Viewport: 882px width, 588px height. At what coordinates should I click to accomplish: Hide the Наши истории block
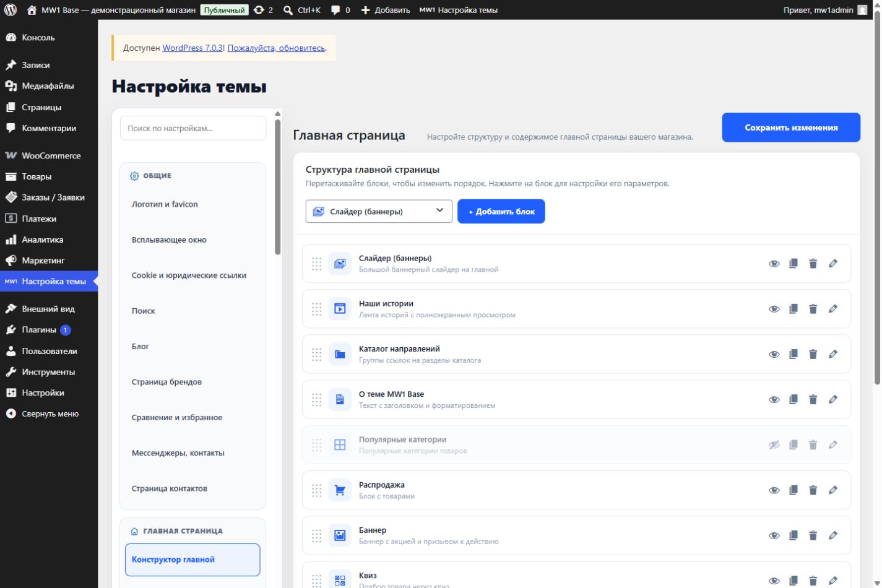[x=774, y=309]
